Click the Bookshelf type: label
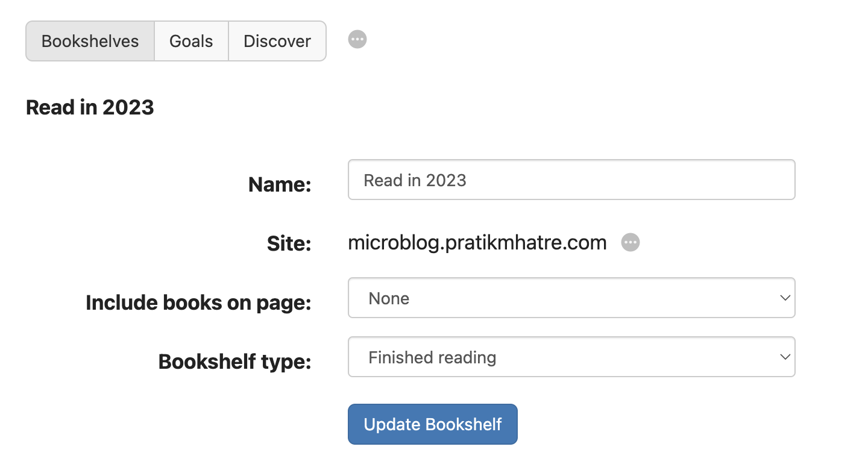 234,362
